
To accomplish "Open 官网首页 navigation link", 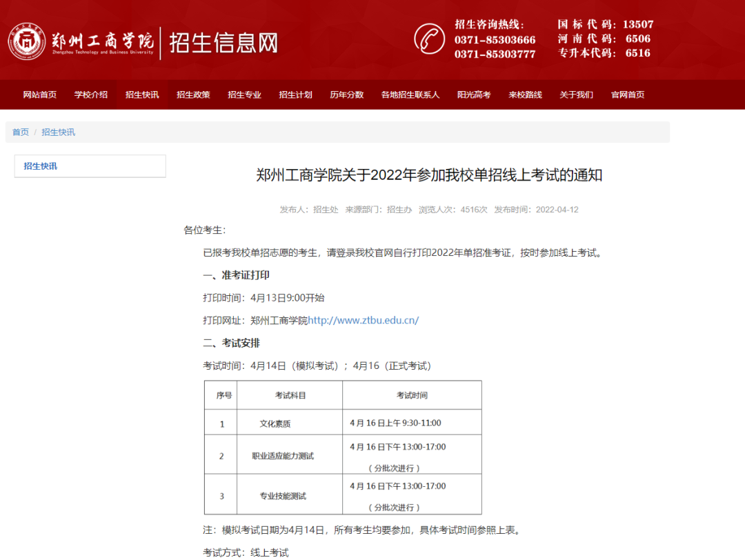I will pos(627,94).
